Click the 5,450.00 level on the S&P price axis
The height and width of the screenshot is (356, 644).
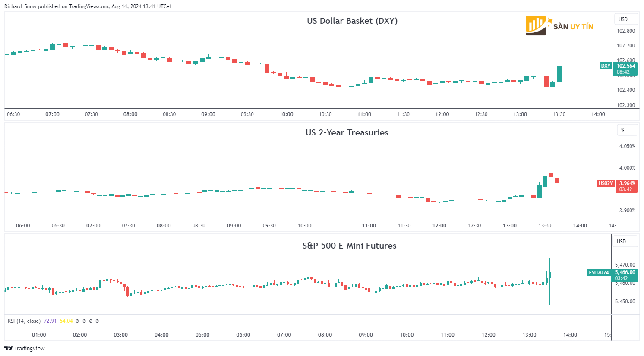click(x=625, y=302)
